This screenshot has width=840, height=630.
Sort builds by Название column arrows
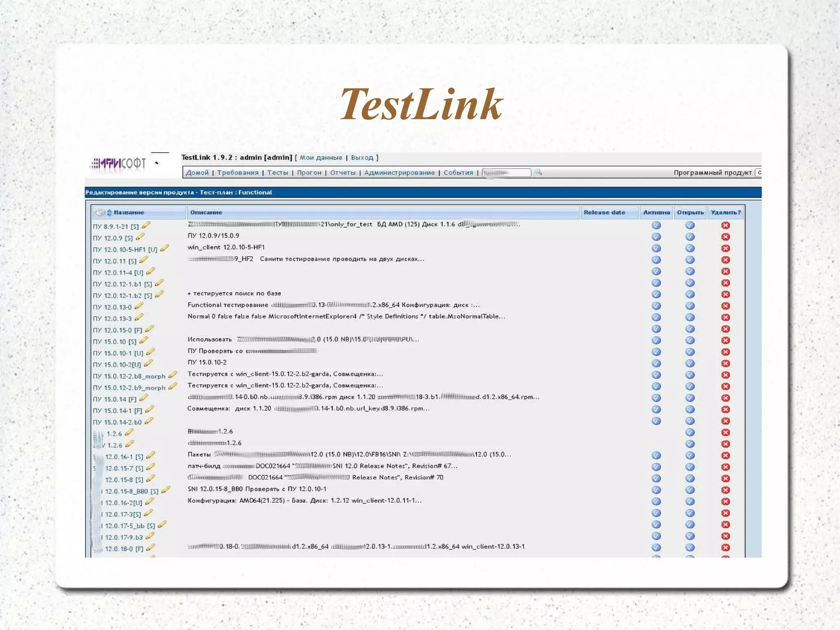click(x=110, y=212)
